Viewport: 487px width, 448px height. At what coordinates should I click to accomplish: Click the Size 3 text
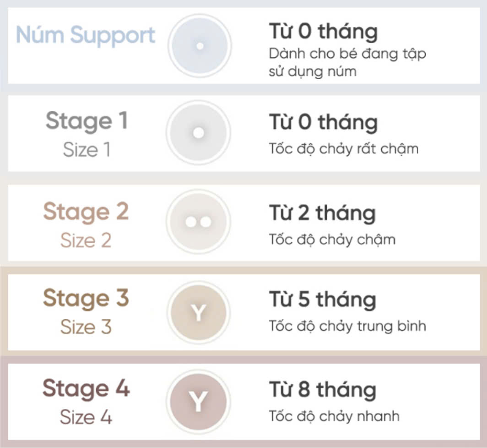click(86, 327)
